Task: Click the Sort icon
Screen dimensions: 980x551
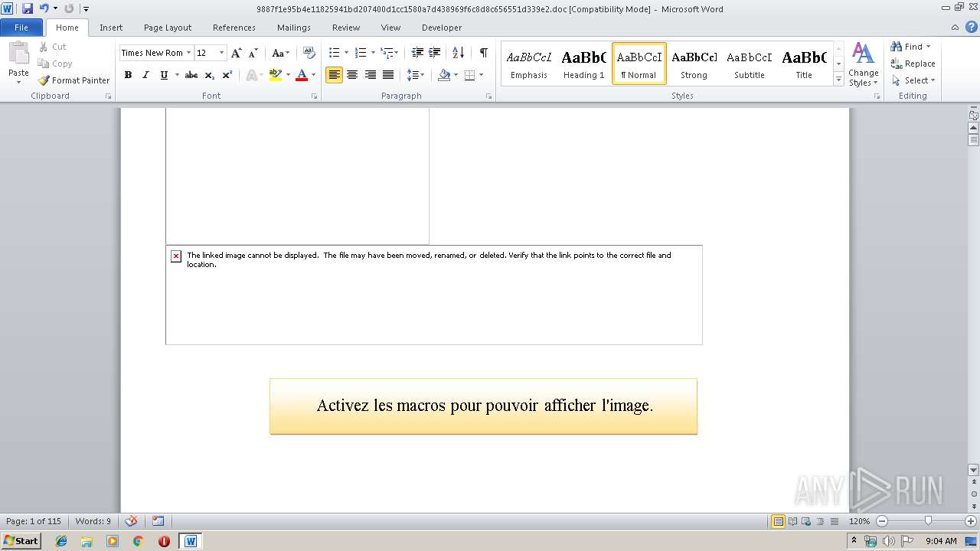Action: 458,53
